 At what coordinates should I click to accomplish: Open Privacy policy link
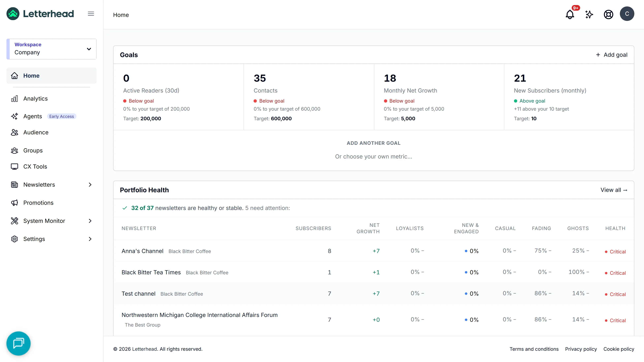(x=581, y=349)
